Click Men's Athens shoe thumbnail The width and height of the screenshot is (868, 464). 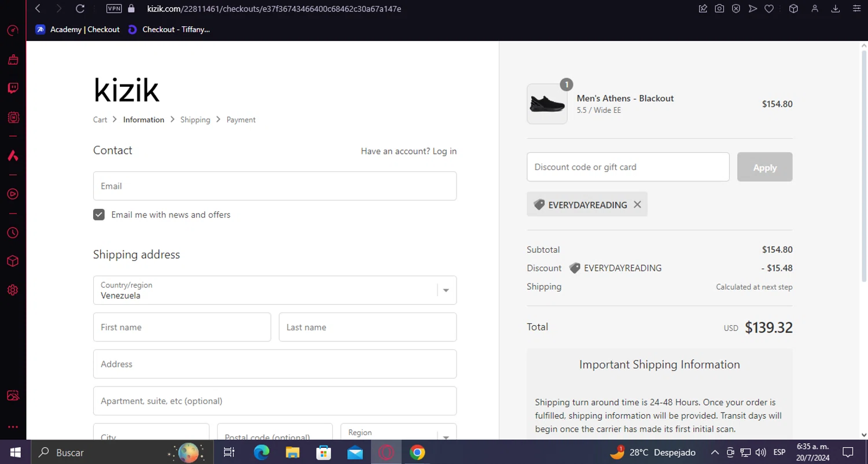[x=547, y=104]
